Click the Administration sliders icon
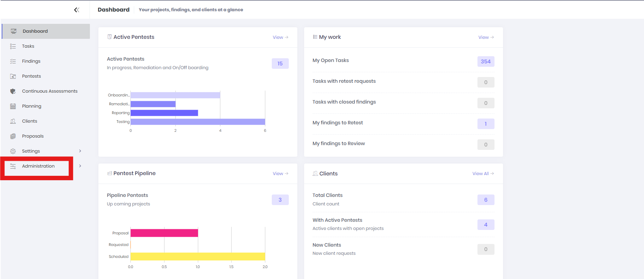The width and height of the screenshot is (644, 279). tap(13, 166)
